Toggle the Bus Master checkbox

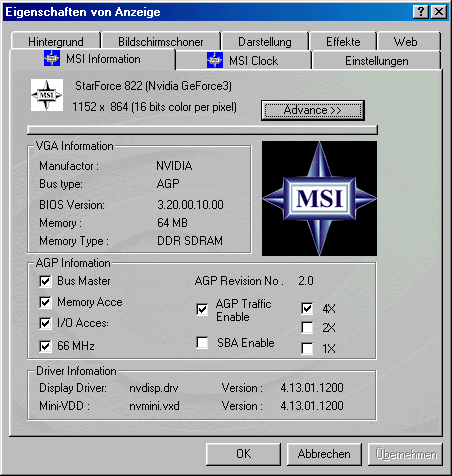pyautogui.click(x=45, y=281)
